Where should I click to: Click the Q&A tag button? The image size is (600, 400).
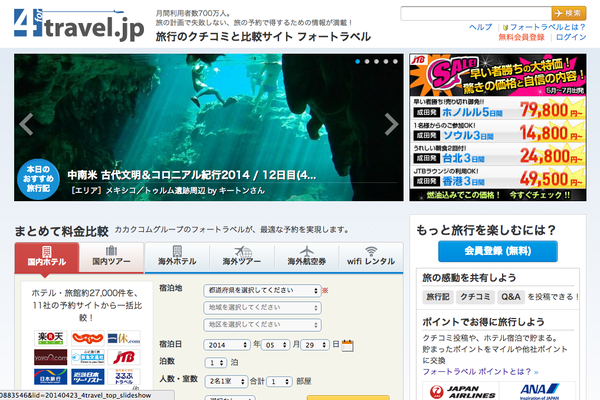[510, 297]
